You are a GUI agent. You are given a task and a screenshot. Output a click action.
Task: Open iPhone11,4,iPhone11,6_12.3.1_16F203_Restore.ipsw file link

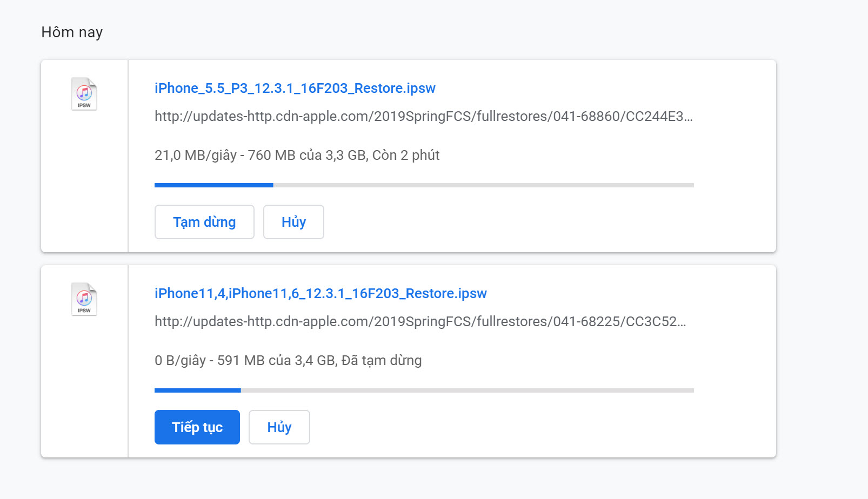[x=321, y=293]
